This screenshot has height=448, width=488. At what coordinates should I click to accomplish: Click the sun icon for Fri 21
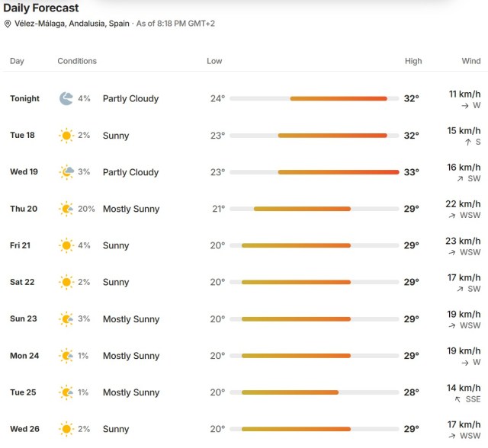click(x=66, y=245)
